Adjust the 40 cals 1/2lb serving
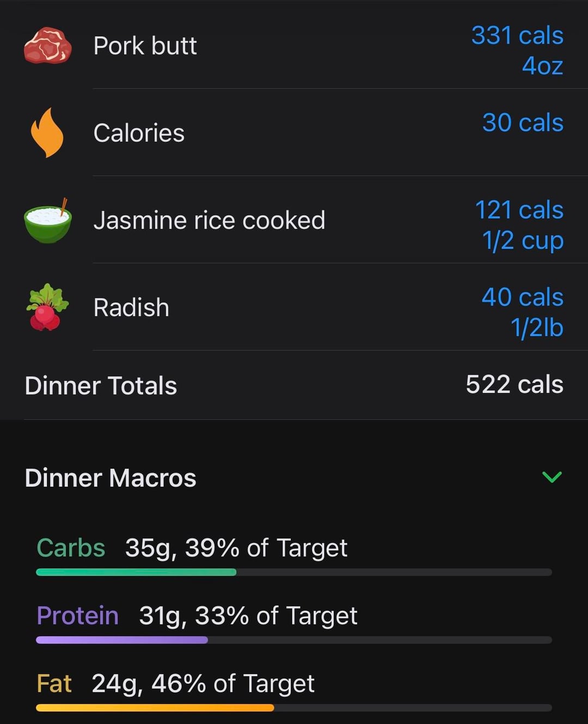This screenshot has height=724, width=588. tap(523, 312)
